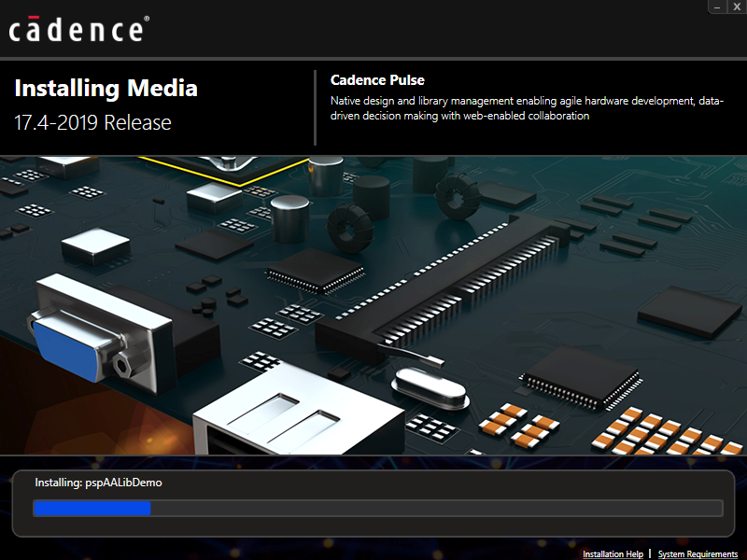Click the 'Cadence Pulse' product title

[x=377, y=80]
